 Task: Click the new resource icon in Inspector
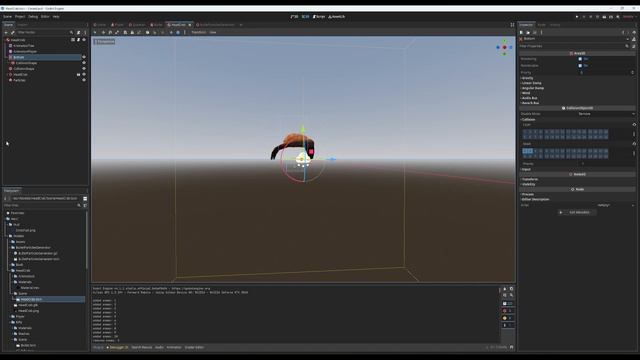(521, 32)
